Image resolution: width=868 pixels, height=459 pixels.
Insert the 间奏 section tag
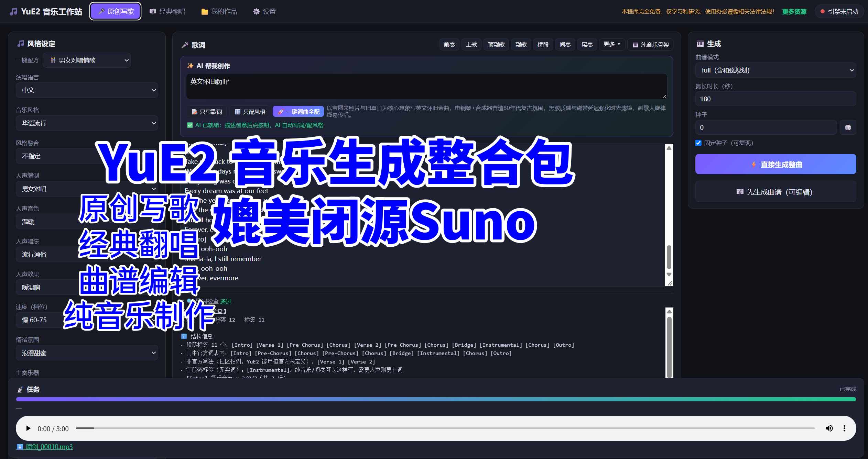(x=565, y=44)
